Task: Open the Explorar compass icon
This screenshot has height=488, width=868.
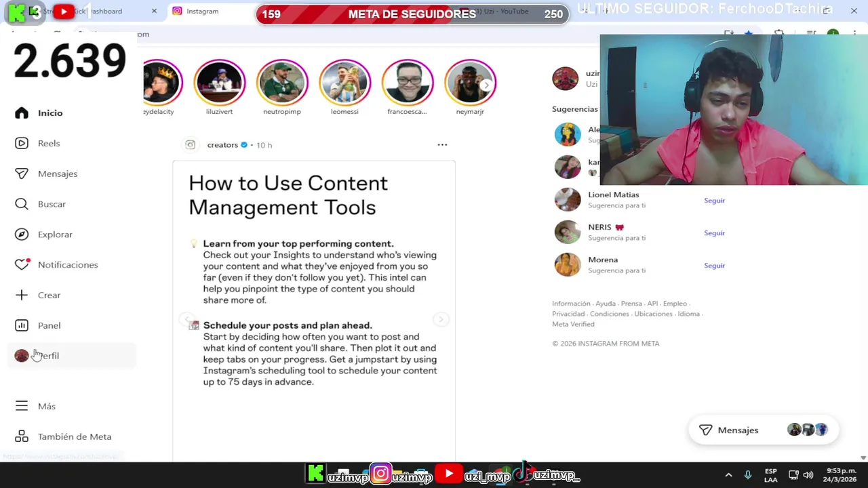Action: pos(22,235)
